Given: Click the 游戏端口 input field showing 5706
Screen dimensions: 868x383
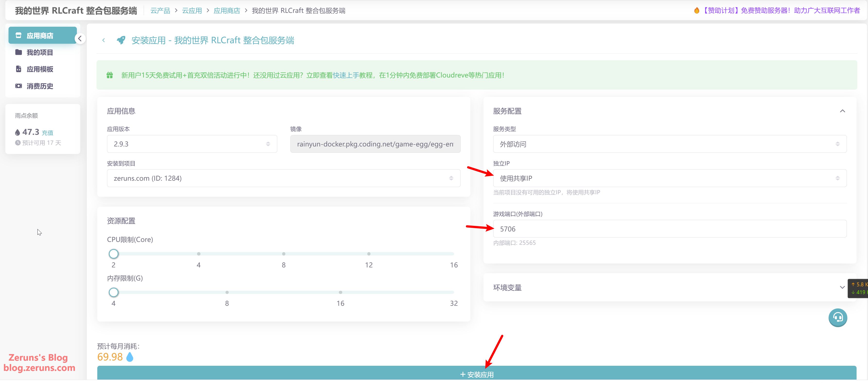Looking at the screenshot, I should pos(670,229).
